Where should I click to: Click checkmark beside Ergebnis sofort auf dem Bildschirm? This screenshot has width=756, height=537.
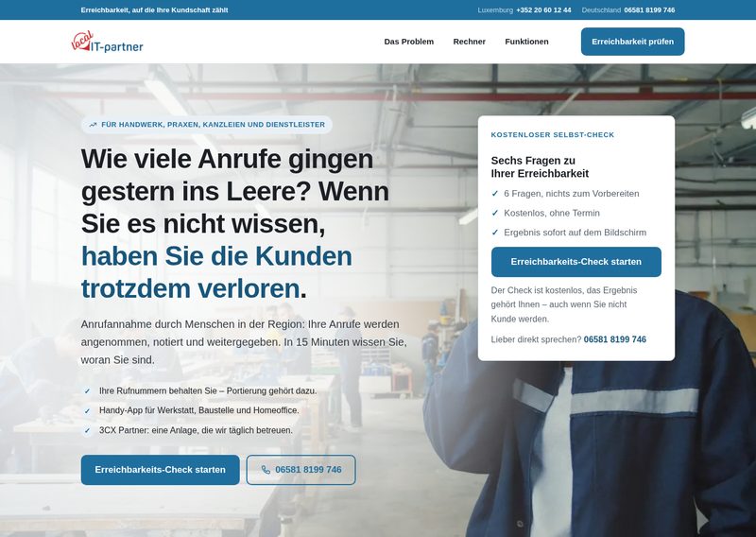(494, 232)
